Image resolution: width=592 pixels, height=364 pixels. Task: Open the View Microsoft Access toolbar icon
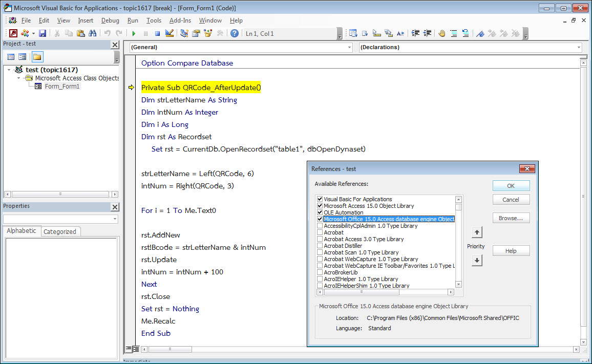click(13, 33)
